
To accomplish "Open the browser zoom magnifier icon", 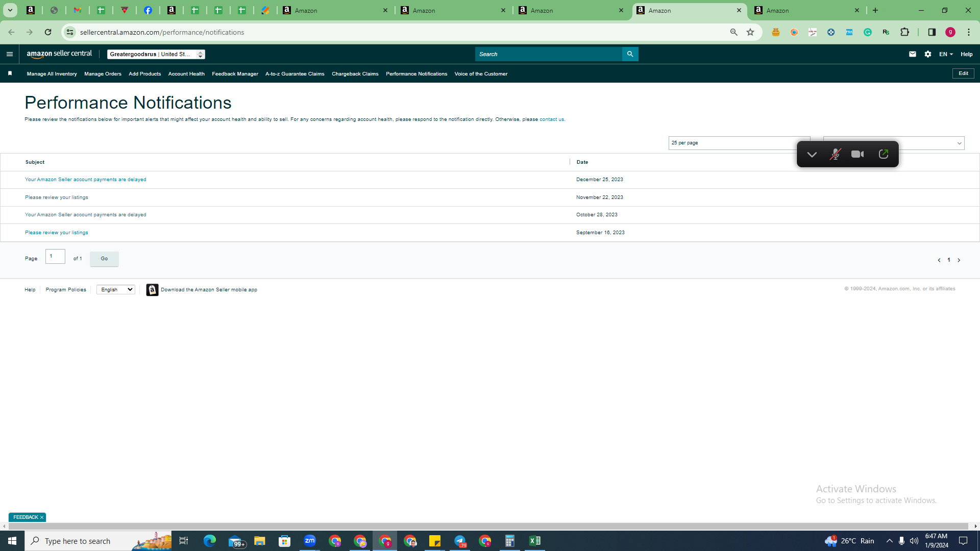I will pyautogui.click(x=734, y=32).
